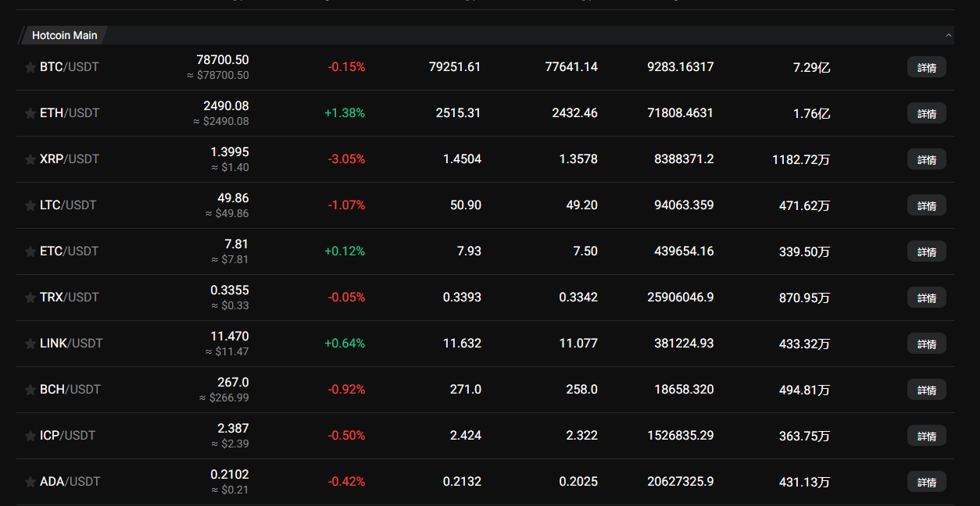Open details button for ADA/USDT
980x506 pixels.
click(927, 482)
